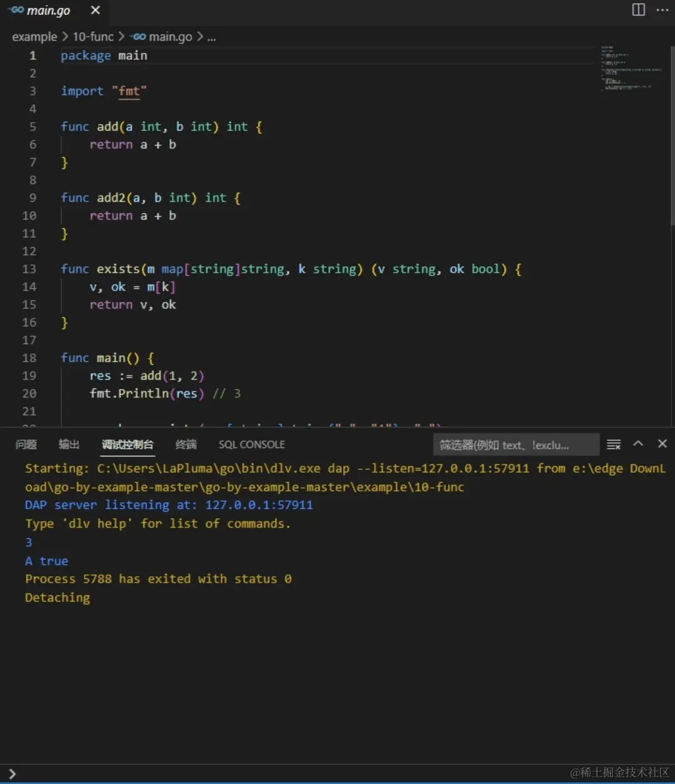Click the console output line showing 3

coord(29,542)
